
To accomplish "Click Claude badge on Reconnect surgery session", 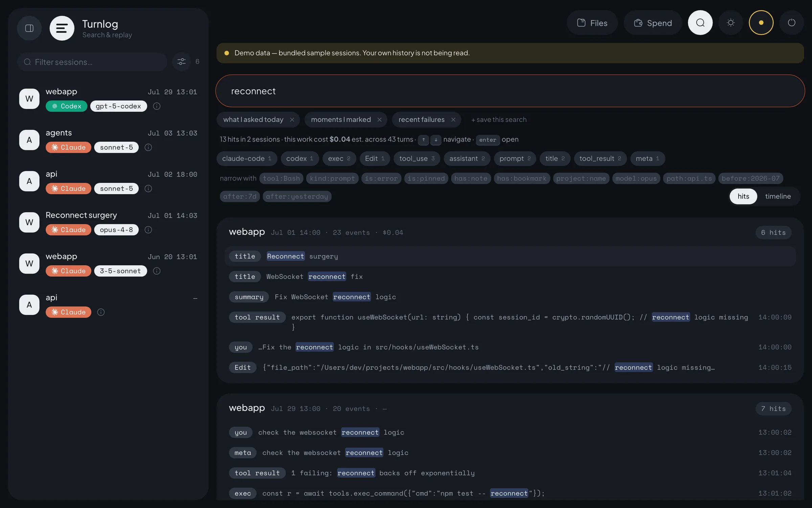I will click(x=68, y=230).
